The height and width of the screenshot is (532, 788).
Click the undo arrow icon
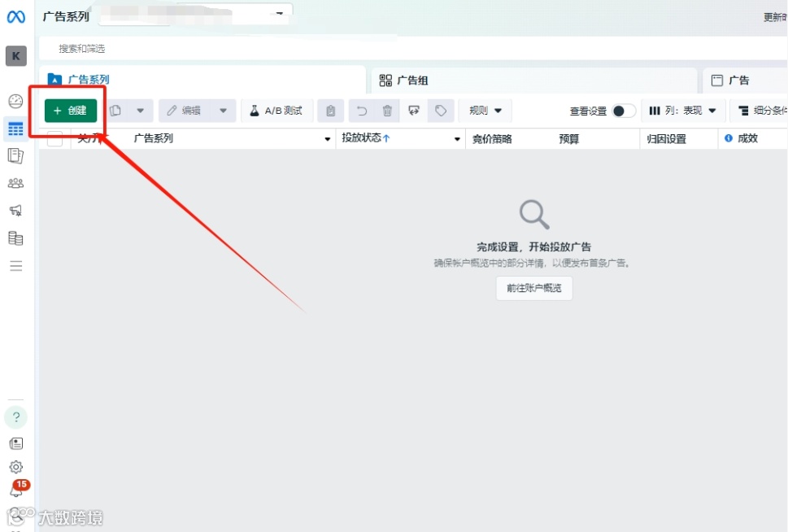pos(362,111)
